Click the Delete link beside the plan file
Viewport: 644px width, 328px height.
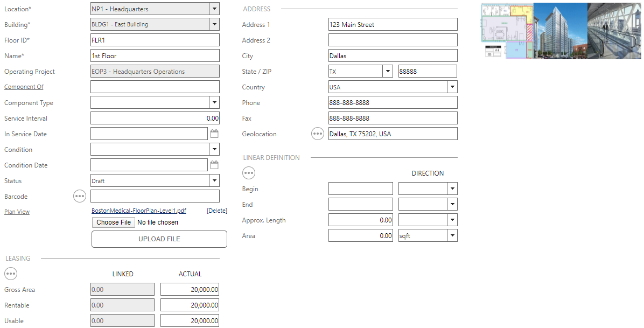pos(216,211)
